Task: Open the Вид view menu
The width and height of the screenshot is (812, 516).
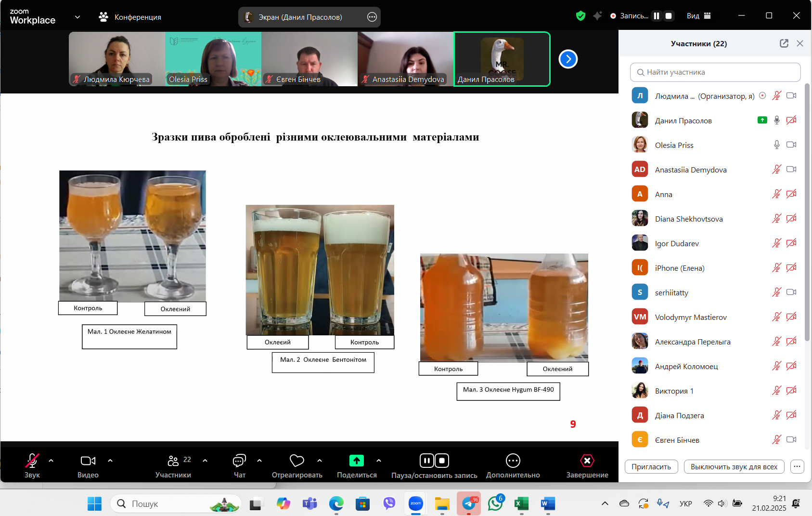Action: [x=698, y=16]
